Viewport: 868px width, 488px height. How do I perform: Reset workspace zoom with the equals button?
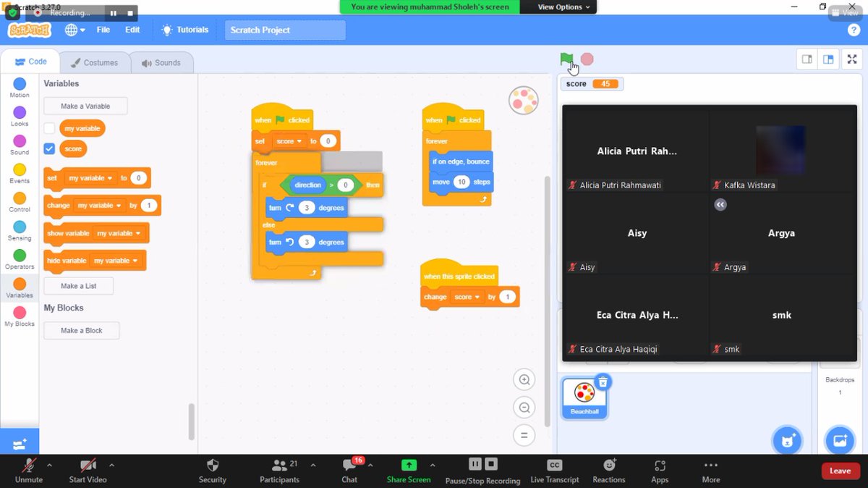[524, 434]
